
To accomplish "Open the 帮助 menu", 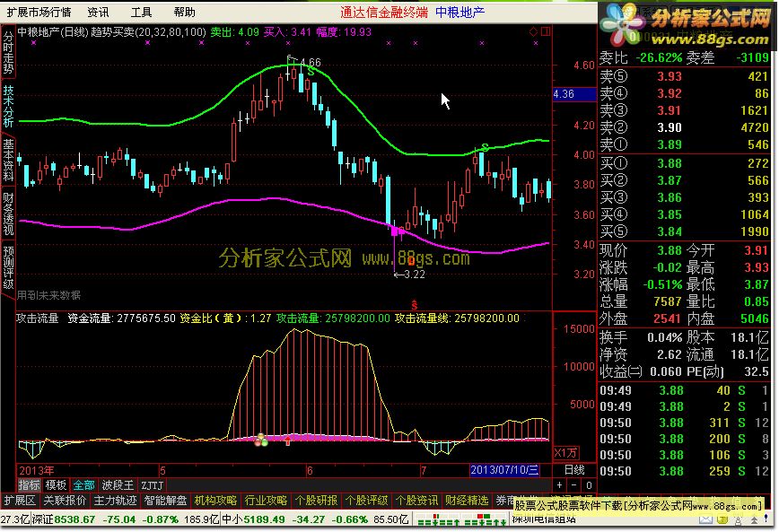I will pos(184,12).
